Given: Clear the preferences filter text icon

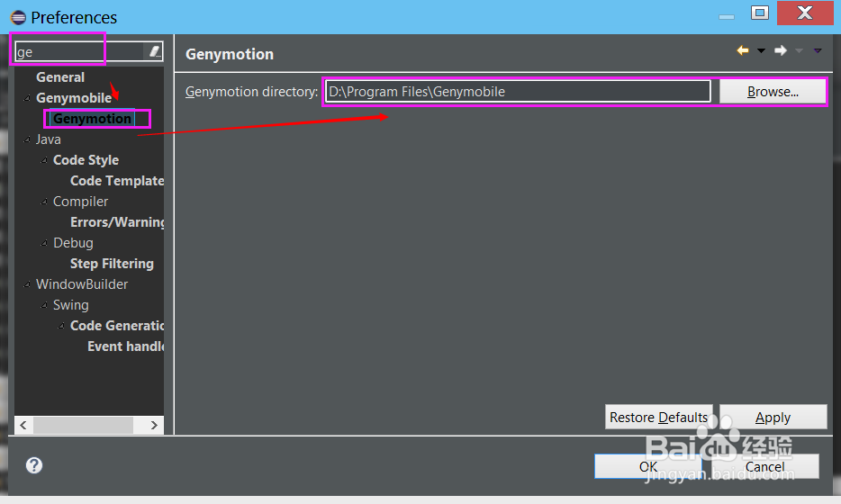Looking at the screenshot, I should 155,51.
